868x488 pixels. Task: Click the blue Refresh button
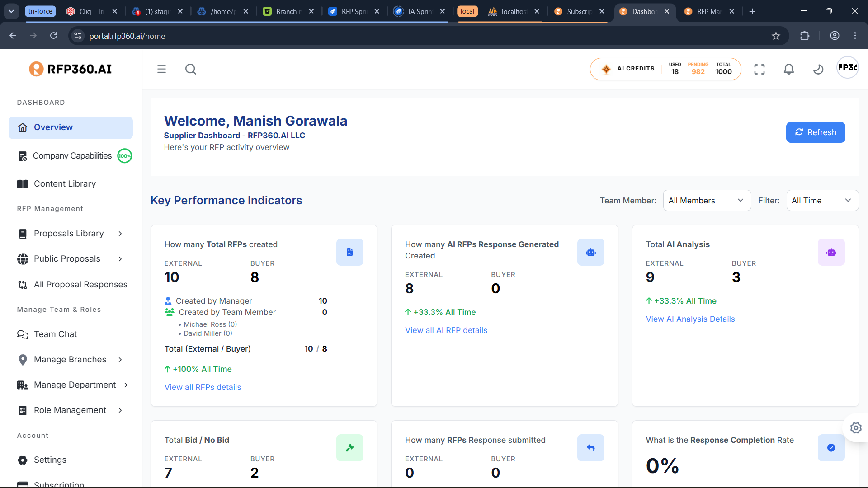pos(816,132)
